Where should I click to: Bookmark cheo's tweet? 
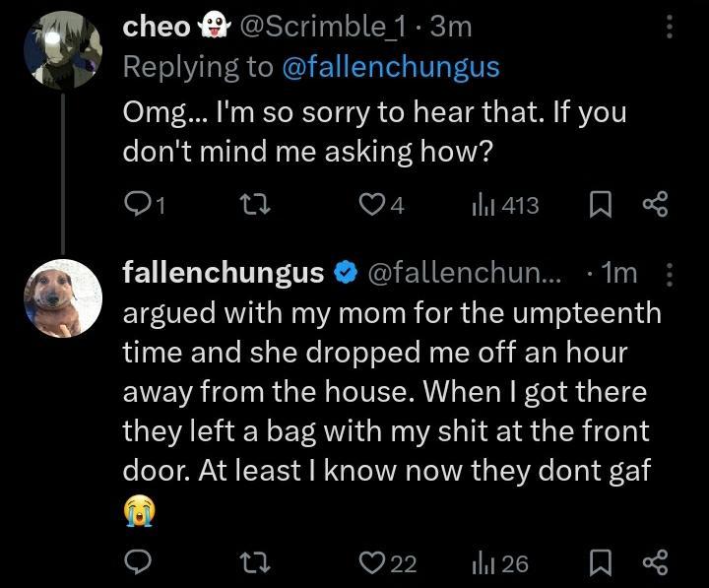599,205
